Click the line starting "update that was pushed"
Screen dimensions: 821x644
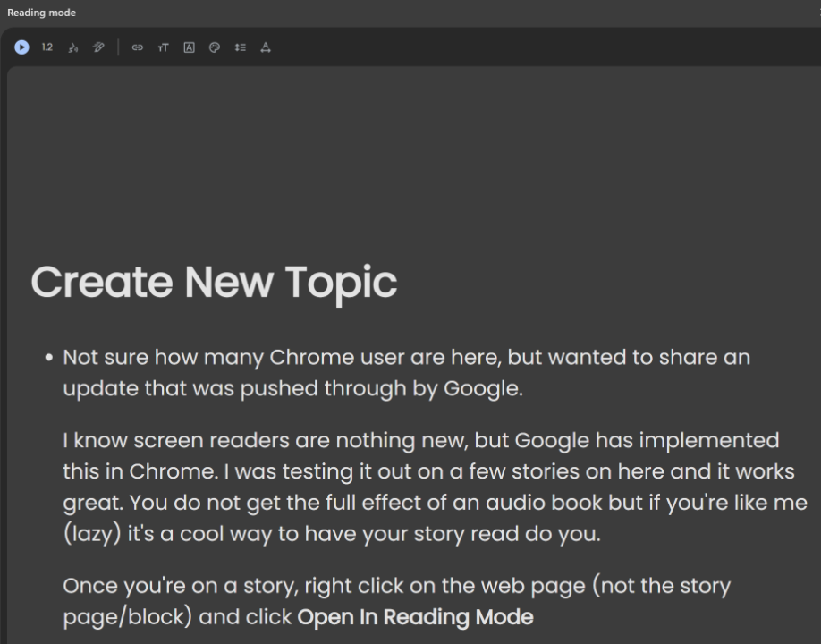(292, 389)
